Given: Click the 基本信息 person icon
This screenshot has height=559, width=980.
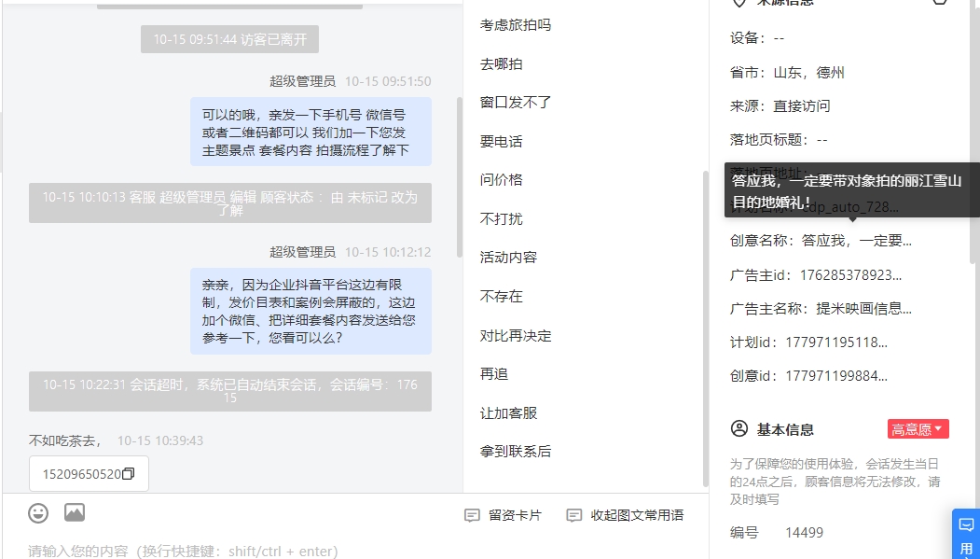Looking at the screenshot, I should click(739, 429).
